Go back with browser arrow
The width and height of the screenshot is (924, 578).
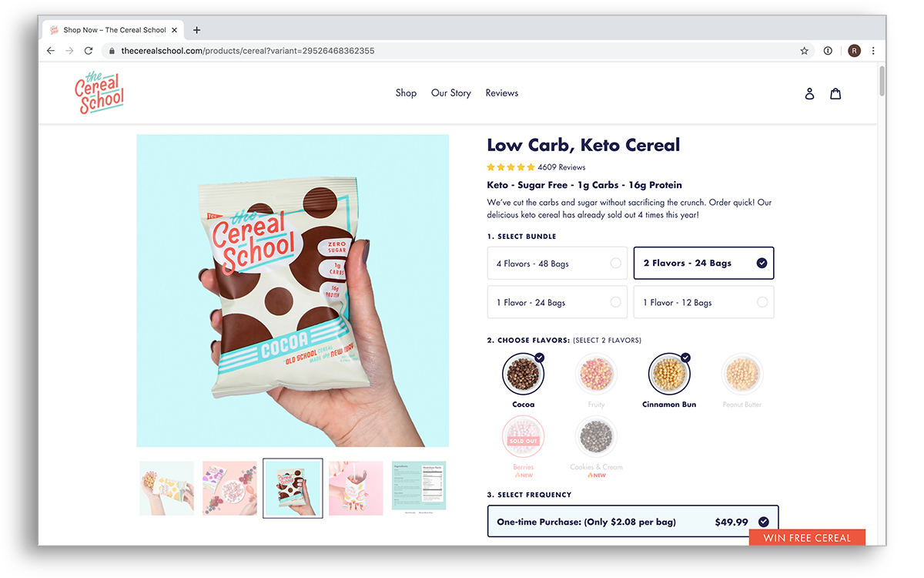[x=51, y=51]
